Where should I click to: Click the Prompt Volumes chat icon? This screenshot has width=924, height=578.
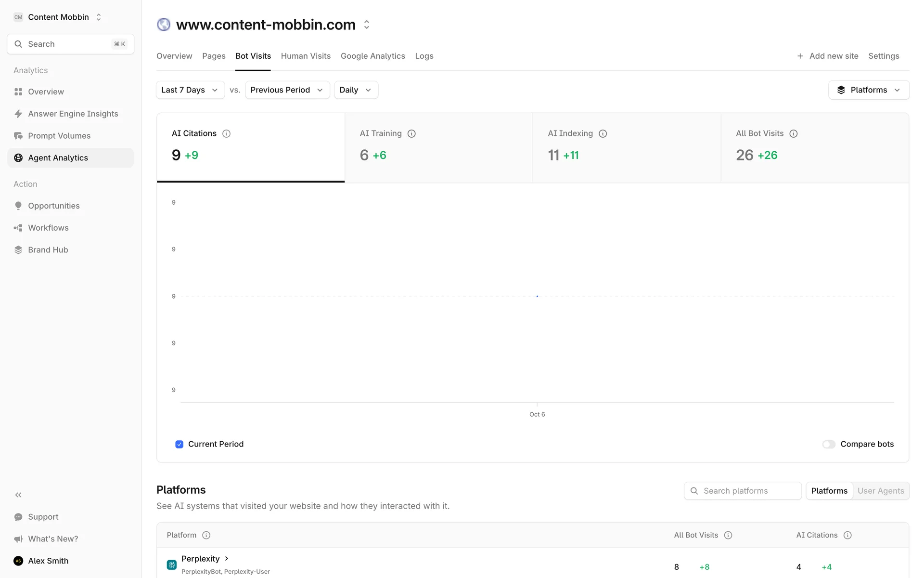tap(18, 136)
